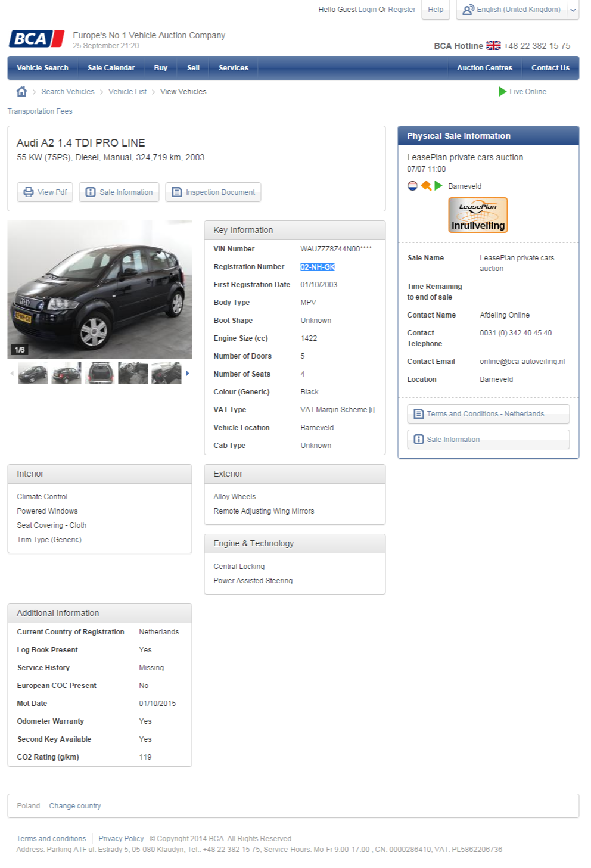Click the green triangle icon near Barneveld
591x868 pixels.
[x=438, y=186]
